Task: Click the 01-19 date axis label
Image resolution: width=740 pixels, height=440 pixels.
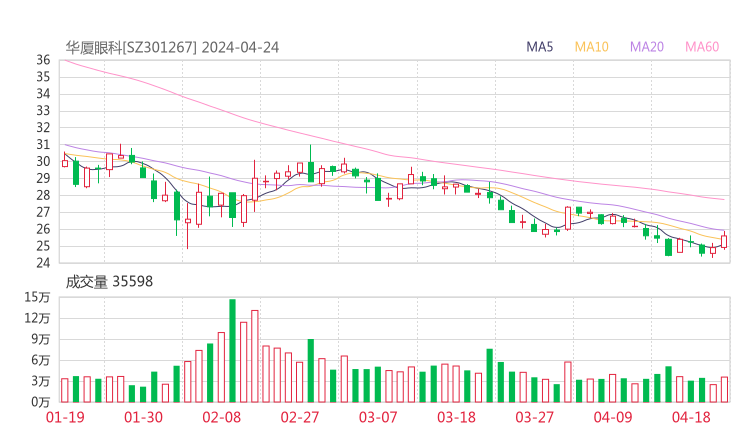Action: point(65,417)
